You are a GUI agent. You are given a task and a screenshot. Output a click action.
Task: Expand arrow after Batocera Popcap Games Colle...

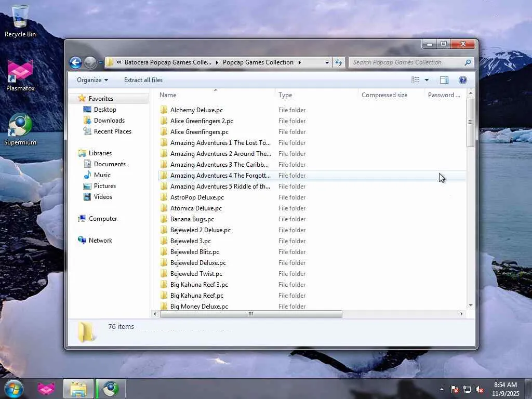pos(217,62)
